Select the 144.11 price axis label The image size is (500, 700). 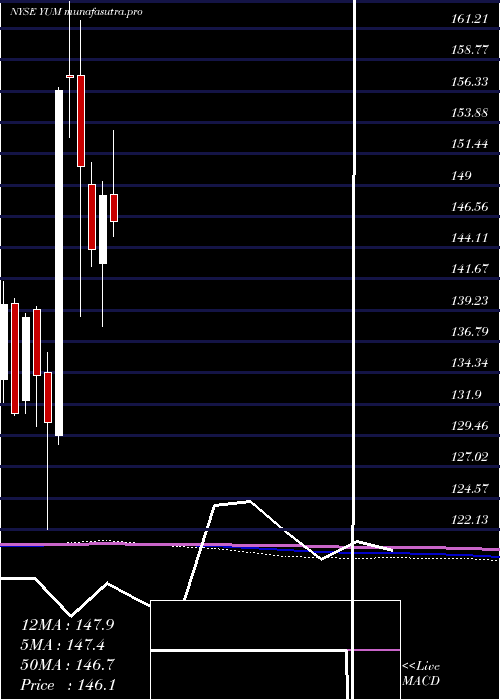point(469,238)
